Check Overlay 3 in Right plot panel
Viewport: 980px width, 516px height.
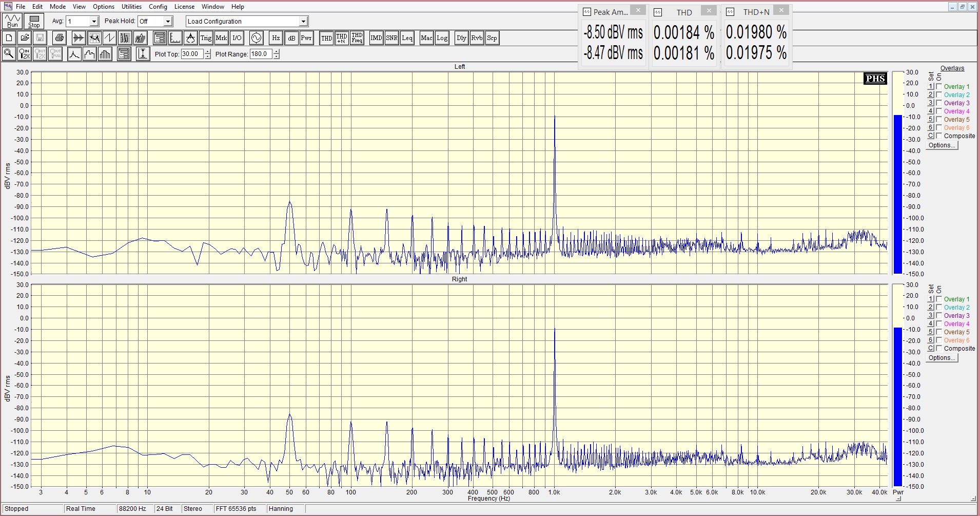pos(939,316)
